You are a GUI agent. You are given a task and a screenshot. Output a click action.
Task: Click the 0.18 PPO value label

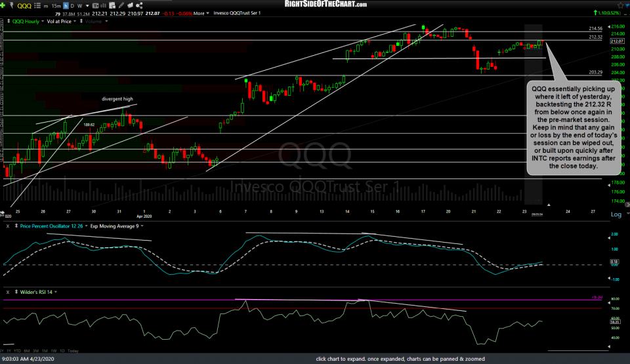(x=614, y=262)
